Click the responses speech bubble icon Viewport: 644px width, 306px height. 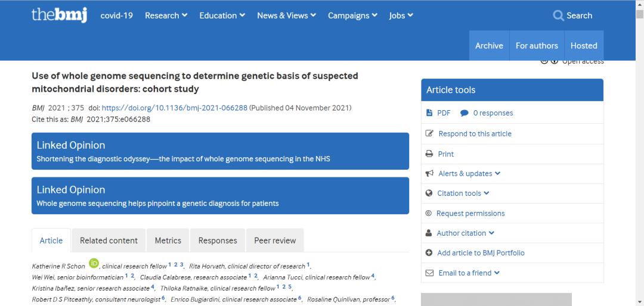point(465,113)
